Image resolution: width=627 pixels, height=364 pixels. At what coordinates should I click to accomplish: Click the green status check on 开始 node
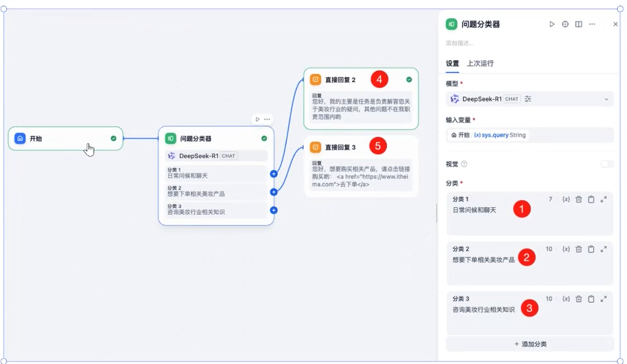pos(114,138)
